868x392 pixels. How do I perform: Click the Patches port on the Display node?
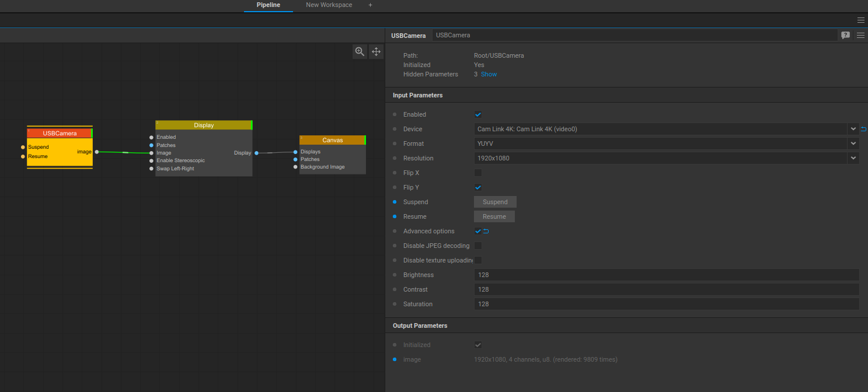pos(151,145)
